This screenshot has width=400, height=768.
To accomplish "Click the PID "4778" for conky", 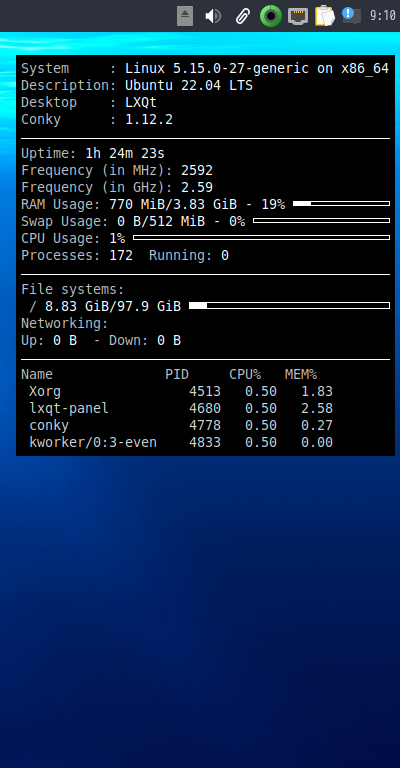I will click(205, 425).
